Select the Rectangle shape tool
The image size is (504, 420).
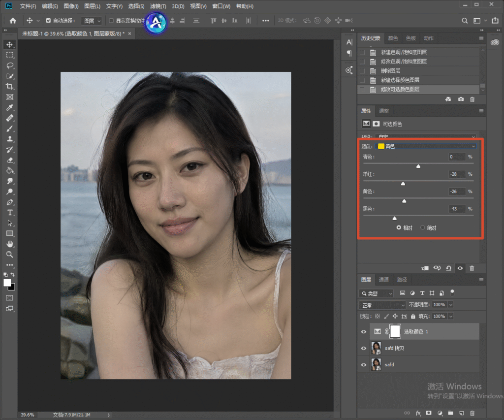[x=10, y=233]
